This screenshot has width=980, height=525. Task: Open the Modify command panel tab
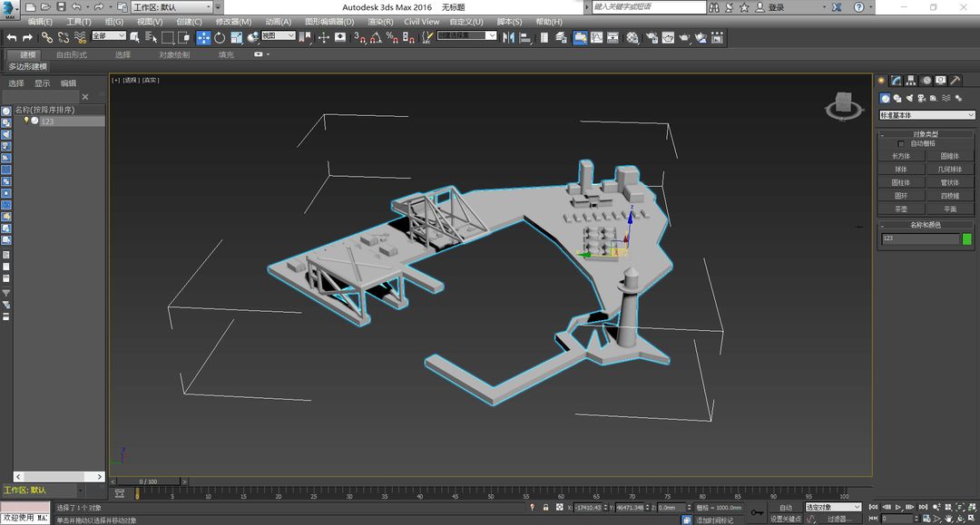point(897,81)
